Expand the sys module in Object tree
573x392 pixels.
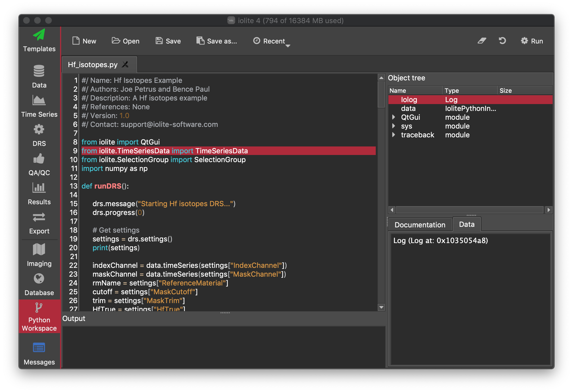click(x=394, y=126)
